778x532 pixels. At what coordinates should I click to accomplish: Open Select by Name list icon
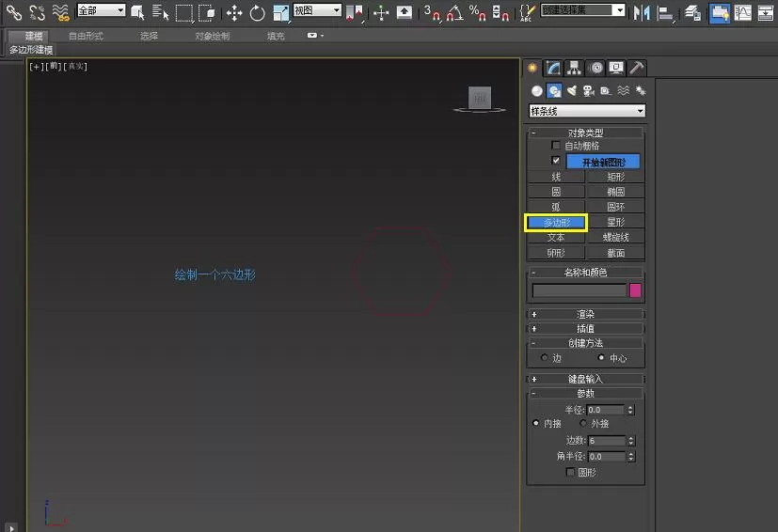click(x=160, y=13)
